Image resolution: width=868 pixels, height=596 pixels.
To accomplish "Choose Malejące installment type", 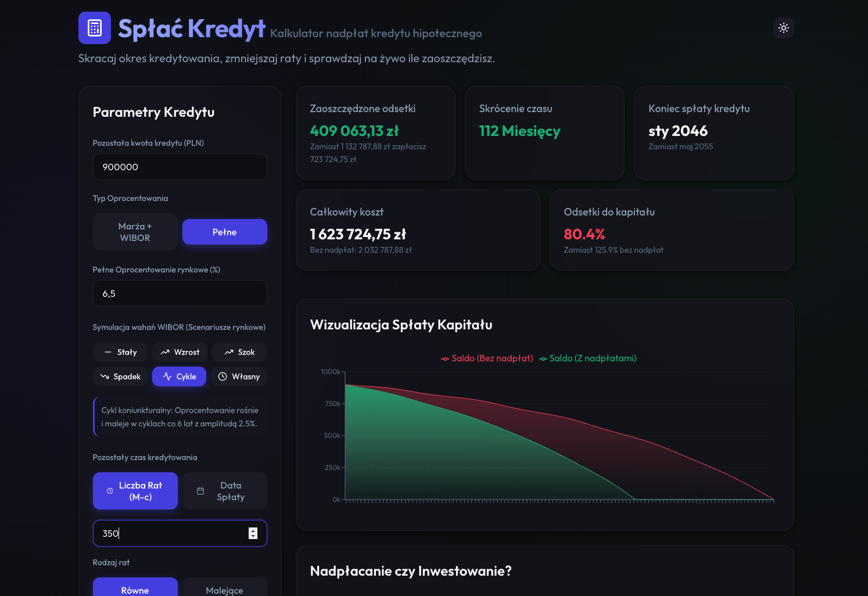I will coord(224,590).
